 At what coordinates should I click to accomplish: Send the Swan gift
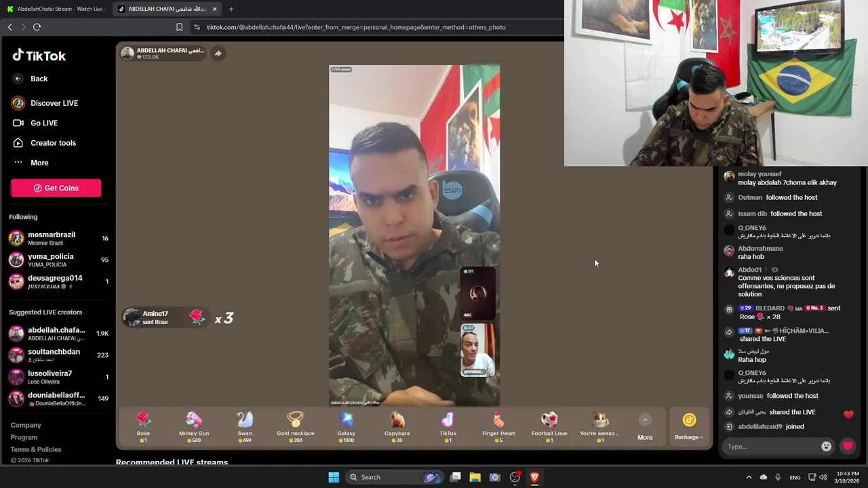245,427
